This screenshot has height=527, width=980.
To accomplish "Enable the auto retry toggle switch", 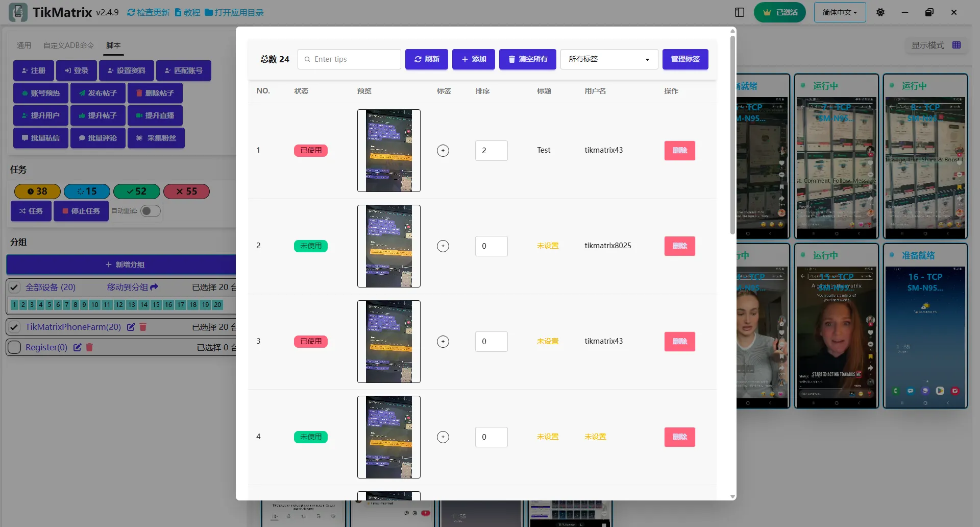I will point(151,211).
